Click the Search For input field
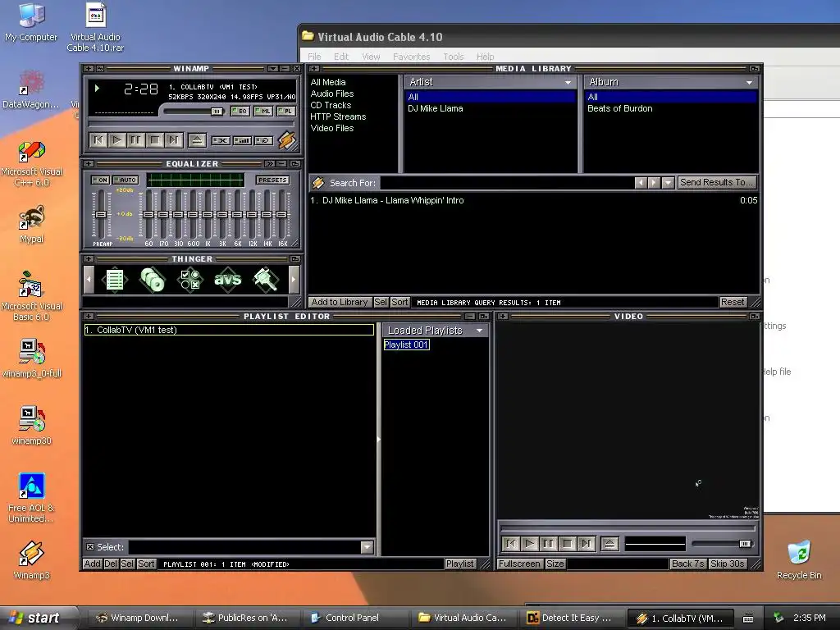Image resolution: width=840 pixels, height=630 pixels. point(507,183)
